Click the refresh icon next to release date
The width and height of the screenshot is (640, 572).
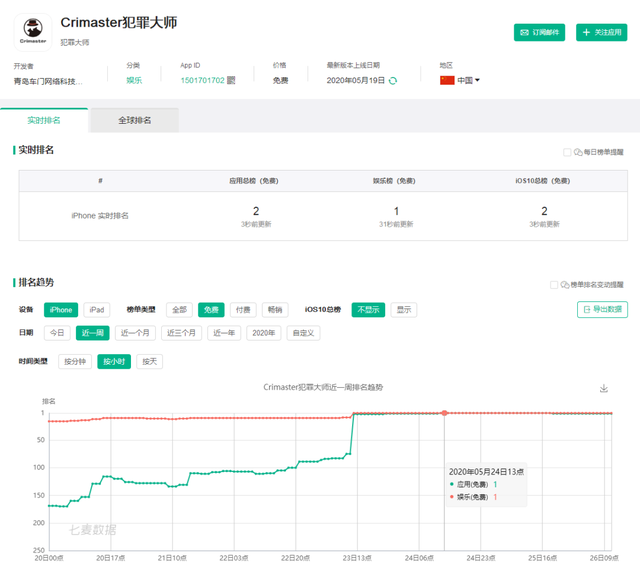click(393, 80)
